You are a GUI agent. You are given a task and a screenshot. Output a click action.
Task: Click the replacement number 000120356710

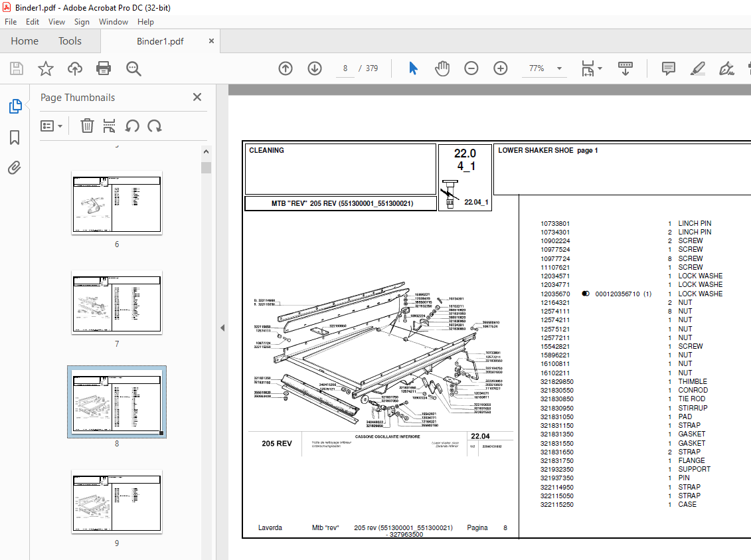coord(617,294)
